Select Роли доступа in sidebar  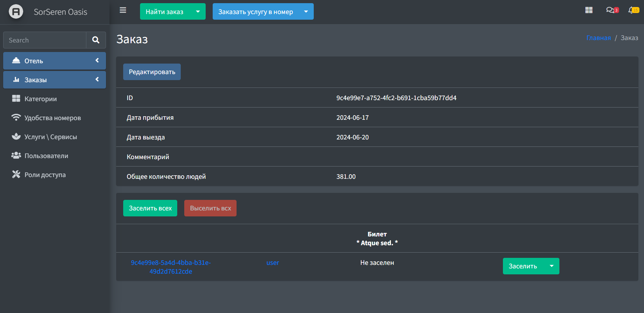pyautogui.click(x=45, y=175)
